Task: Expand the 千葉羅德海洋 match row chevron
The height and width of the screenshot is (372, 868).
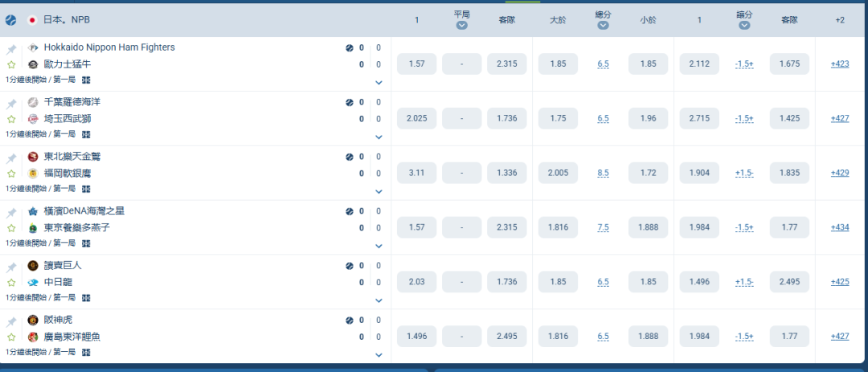Action: click(x=379, y=137)
